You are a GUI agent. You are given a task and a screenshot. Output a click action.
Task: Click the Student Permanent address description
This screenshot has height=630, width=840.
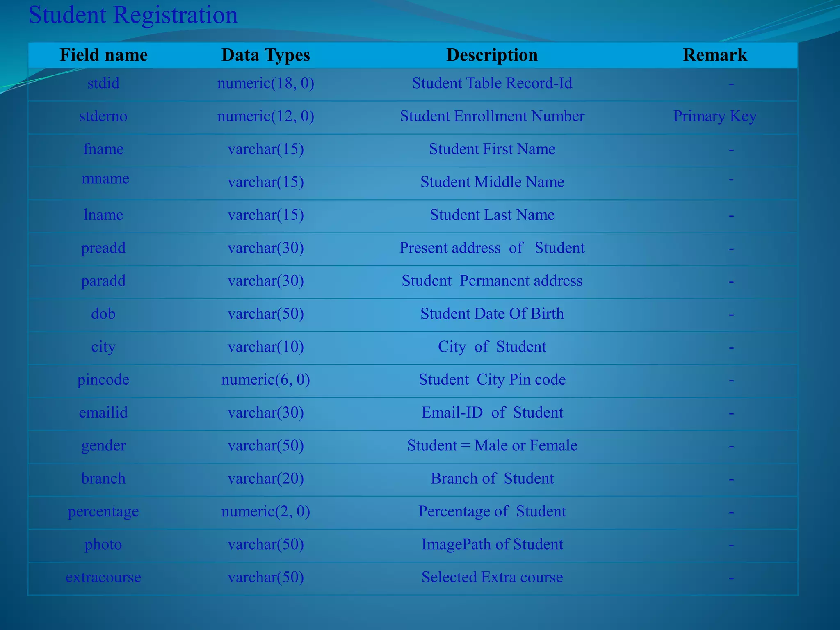point(492,281)
